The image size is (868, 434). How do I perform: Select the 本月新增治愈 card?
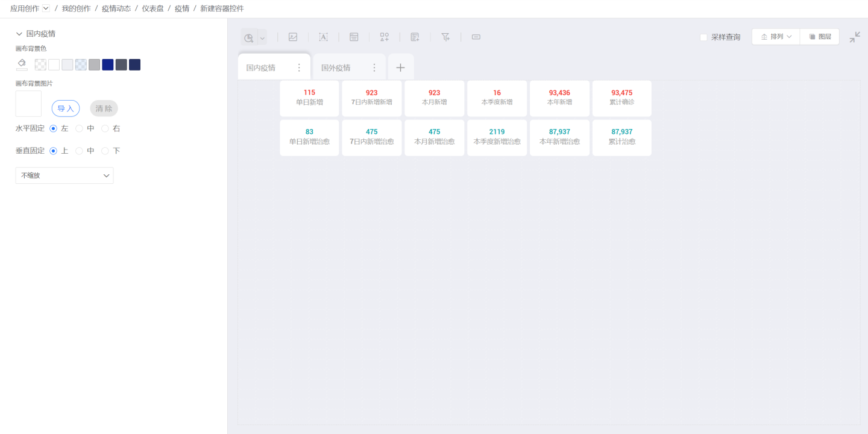click(435, 137)
